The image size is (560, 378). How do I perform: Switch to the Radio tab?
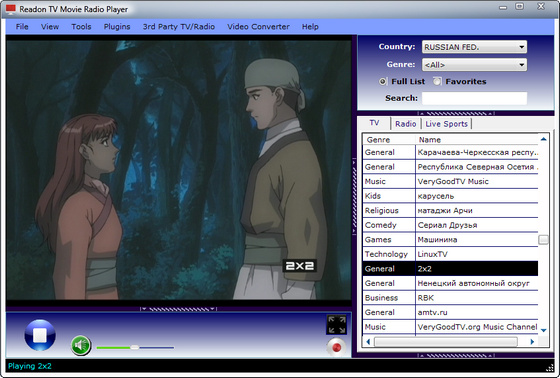point(406,124)
